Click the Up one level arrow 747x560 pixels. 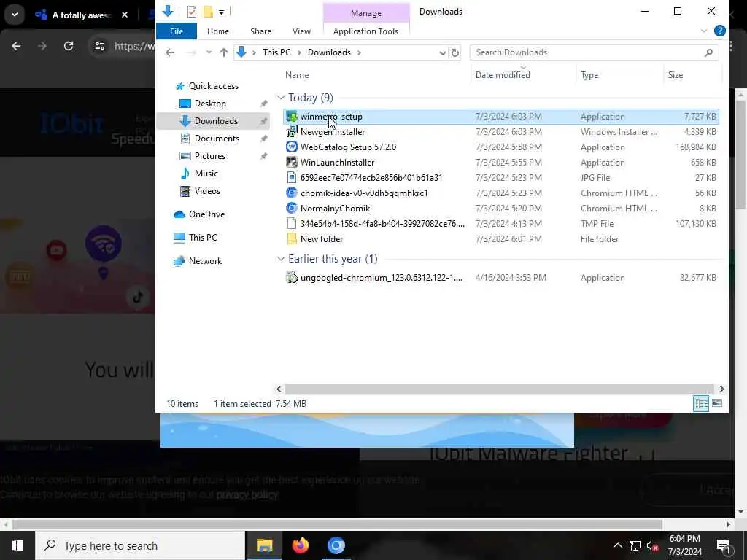pyautogui.click(x=223, y=52)
